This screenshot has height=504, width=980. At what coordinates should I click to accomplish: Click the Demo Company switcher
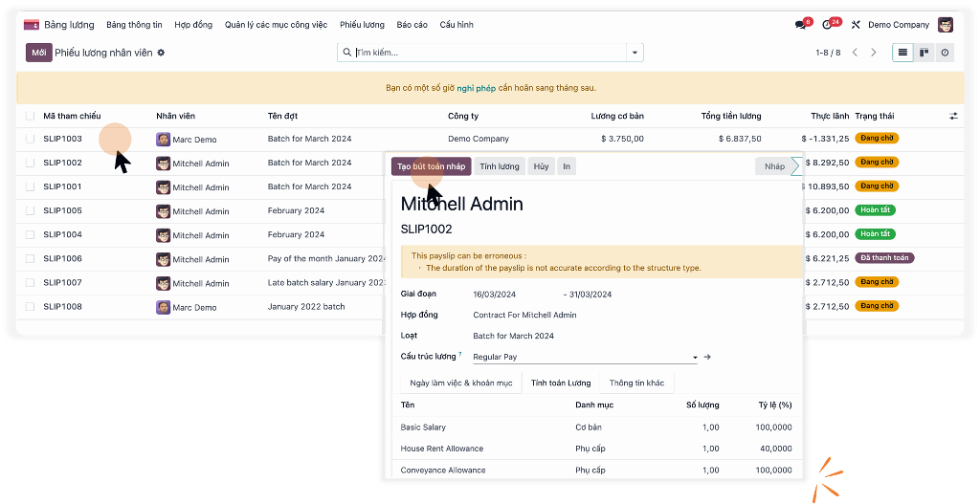(x=898, y=25)
